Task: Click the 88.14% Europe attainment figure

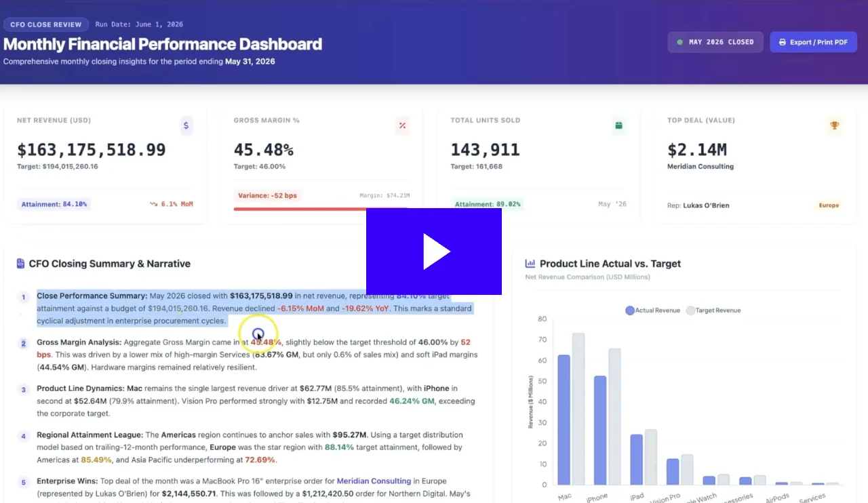Action: pos(339,447)
